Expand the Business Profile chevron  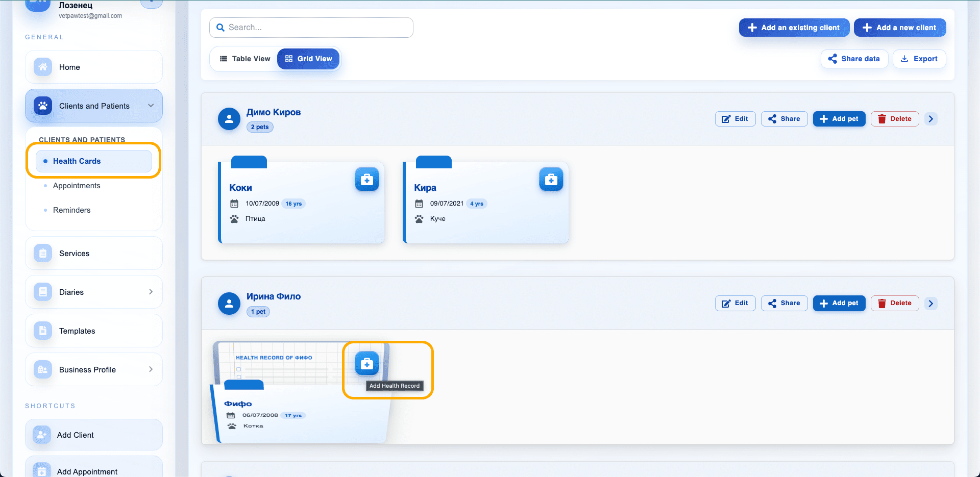click(x=151, y=369)
